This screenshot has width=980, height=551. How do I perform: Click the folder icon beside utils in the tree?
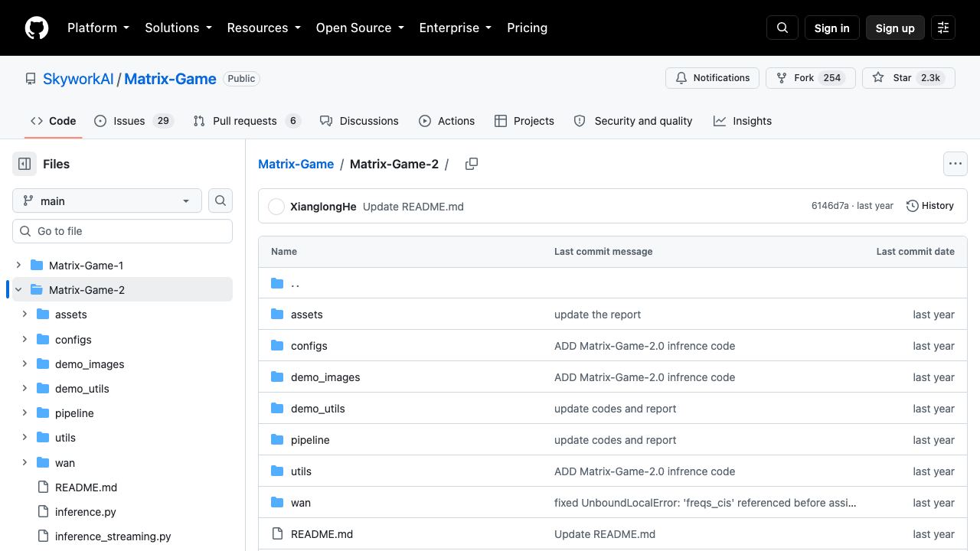pyautogui.click(x=43, y=438)
